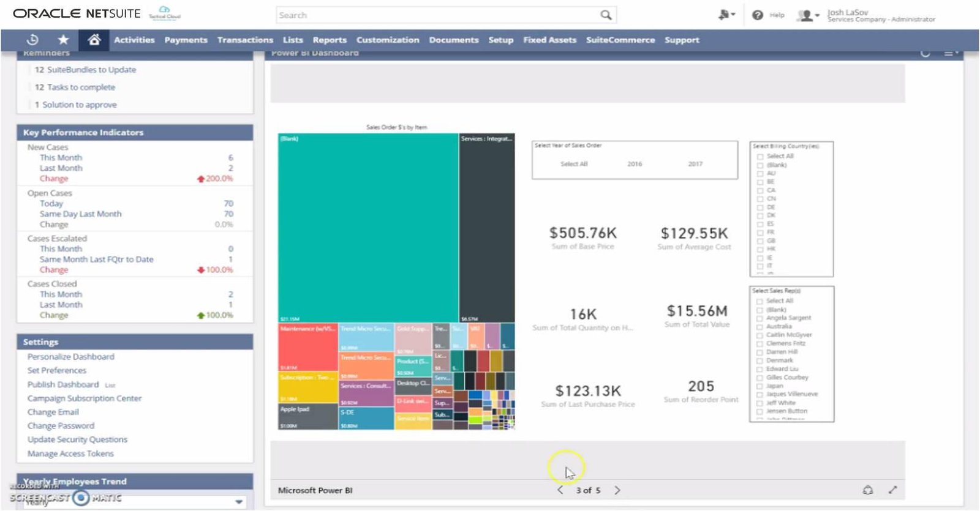Open the Campaign Subscription Center link
The image size is (980, 511).
click(85, 398)
